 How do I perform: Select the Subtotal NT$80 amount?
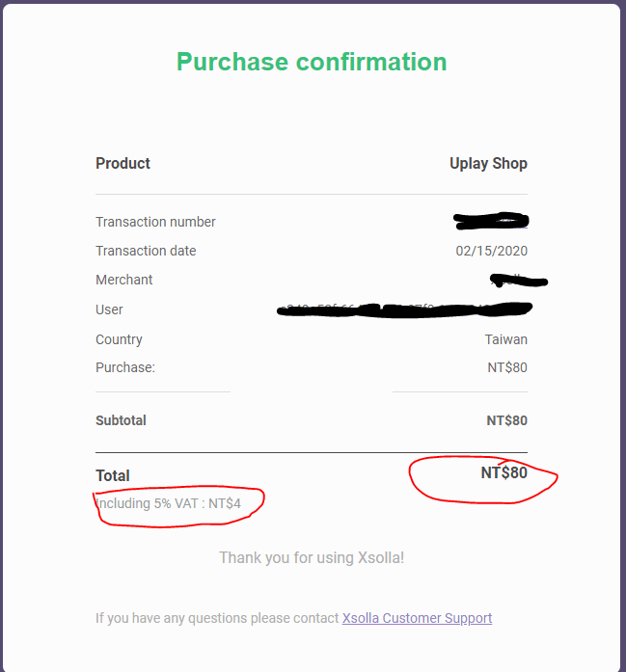506,420
